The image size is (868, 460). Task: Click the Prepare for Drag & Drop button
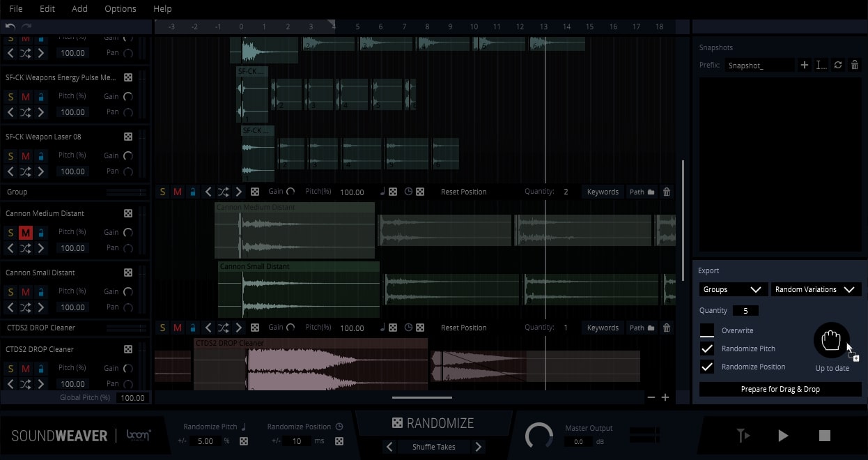click(x=780, y=389)
